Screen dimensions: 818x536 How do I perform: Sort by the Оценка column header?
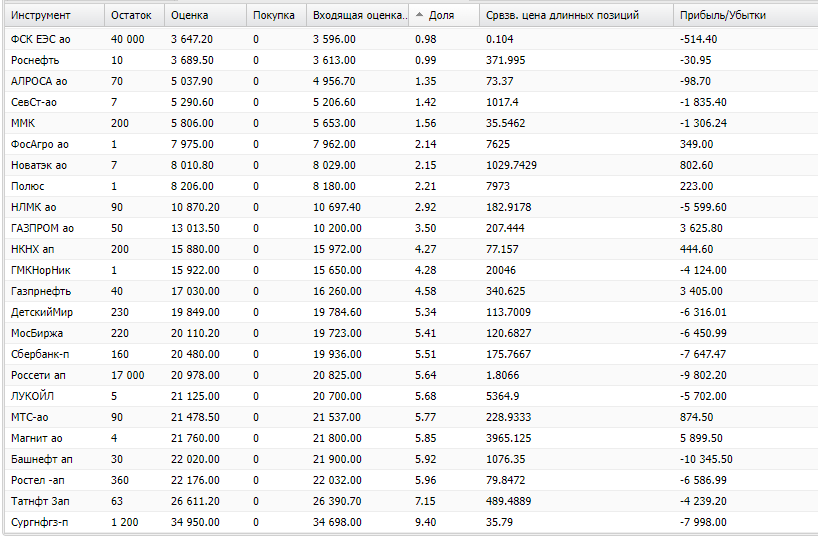pos(206,15)
